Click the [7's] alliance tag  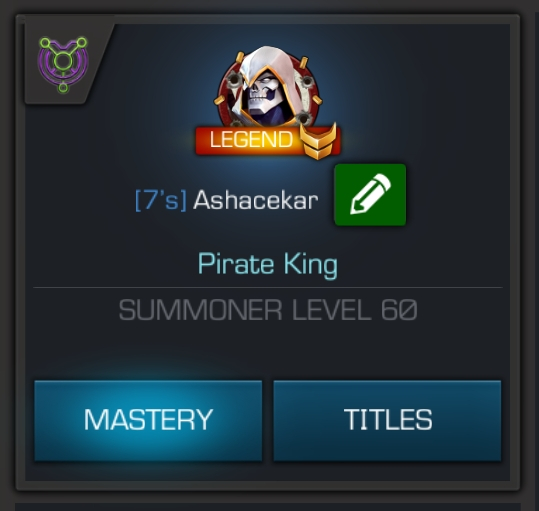161,200
